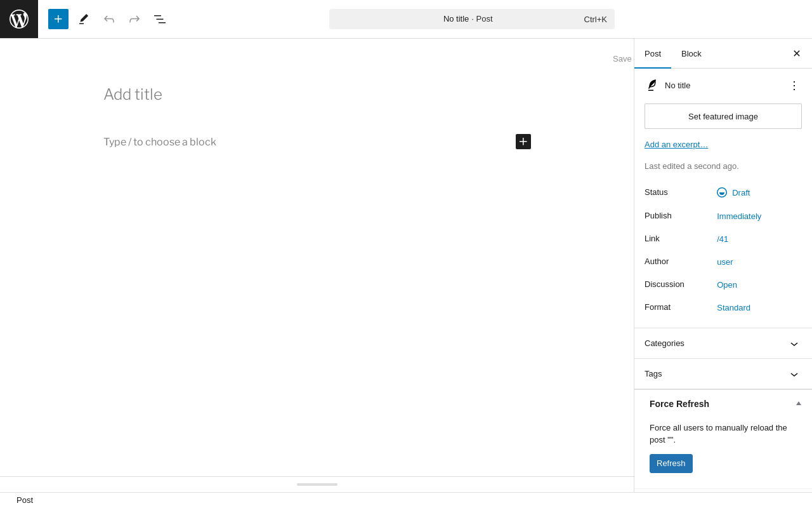Change the Draft status
Screen dimensions: 812x508
733,192
